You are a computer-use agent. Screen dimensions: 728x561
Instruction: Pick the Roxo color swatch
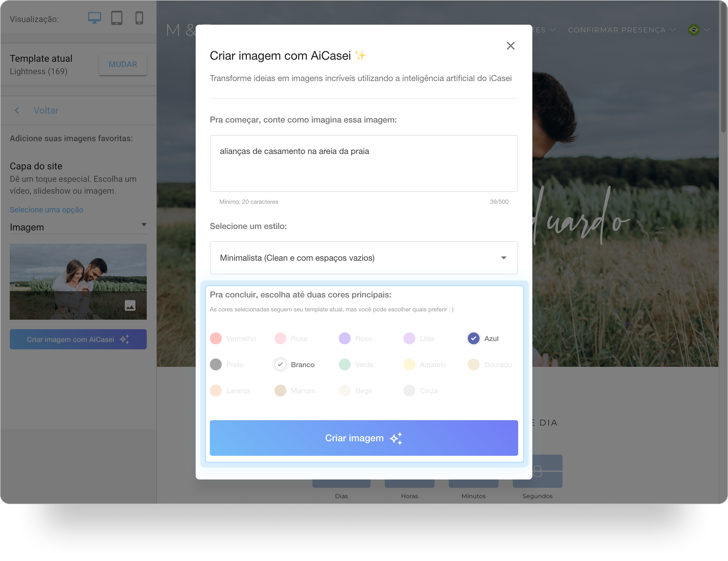point(345,338)
